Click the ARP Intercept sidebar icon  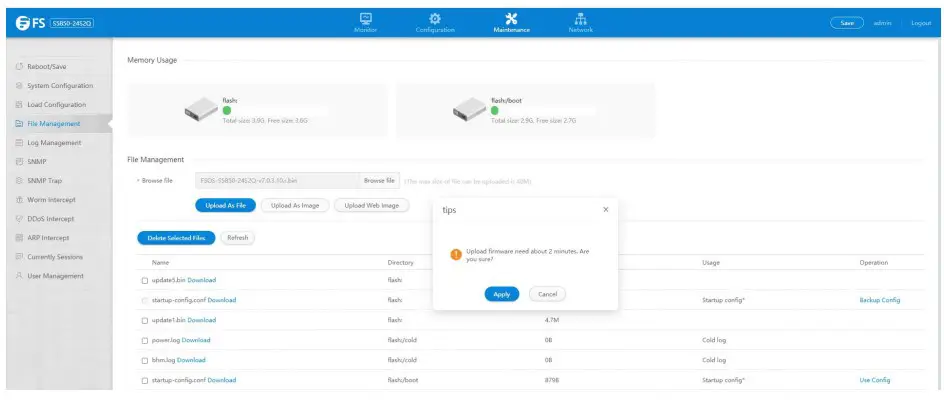click(19, 238)
